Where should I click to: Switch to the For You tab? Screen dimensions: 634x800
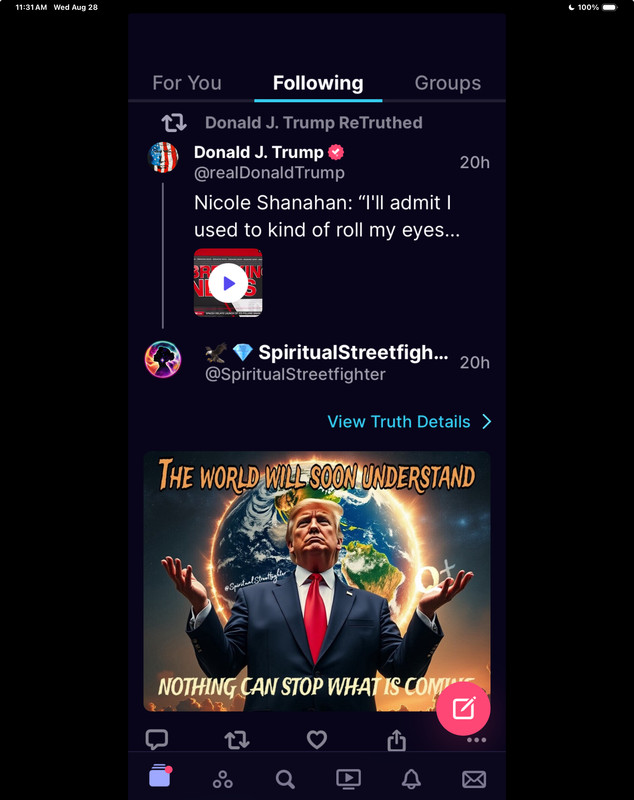(187, 83)
